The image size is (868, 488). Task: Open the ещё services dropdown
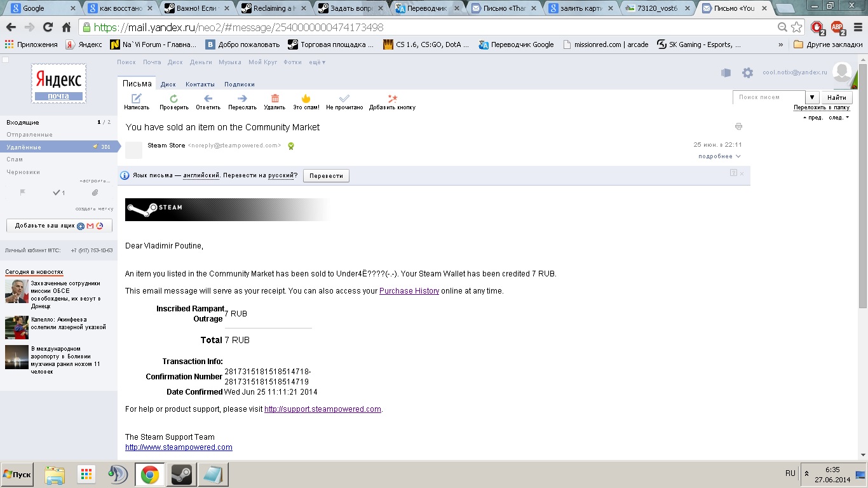317,62
